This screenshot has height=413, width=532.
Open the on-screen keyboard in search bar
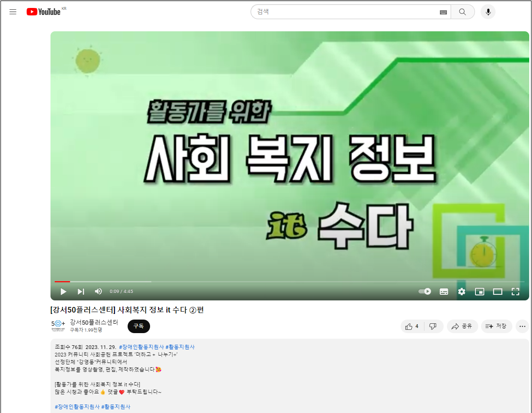click(443, 12)
